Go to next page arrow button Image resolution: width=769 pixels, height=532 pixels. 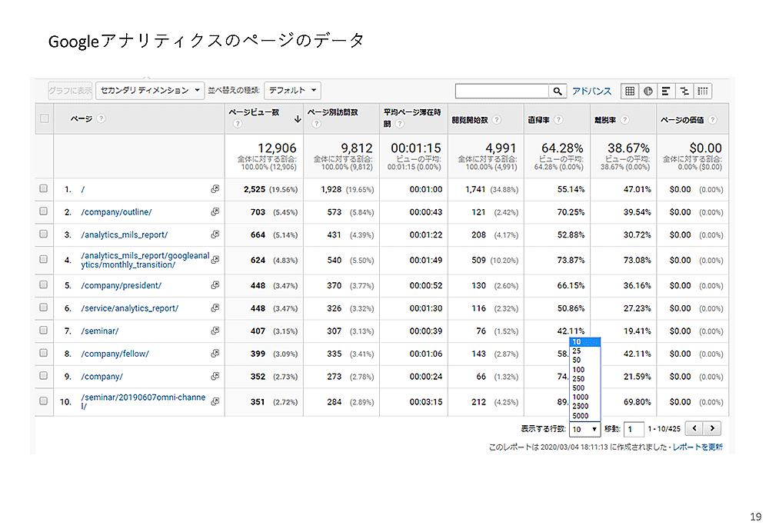(x=714, y=429)
